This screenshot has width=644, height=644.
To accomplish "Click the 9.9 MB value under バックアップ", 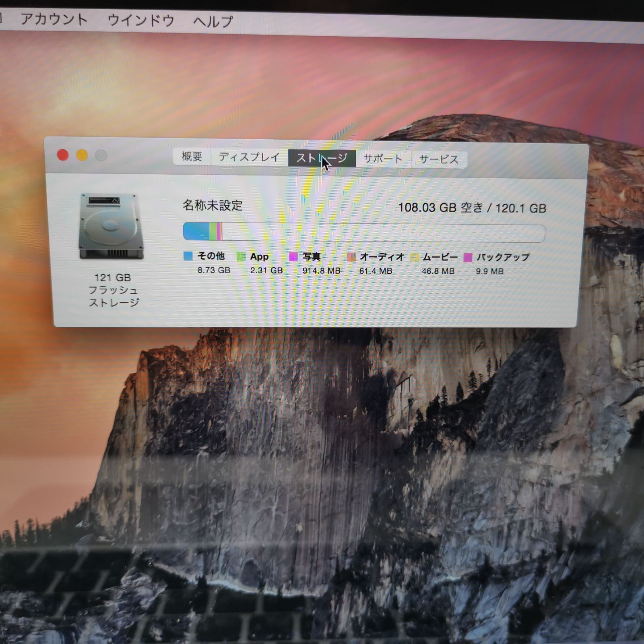I will pyautogui.click(x=489, y=271).
